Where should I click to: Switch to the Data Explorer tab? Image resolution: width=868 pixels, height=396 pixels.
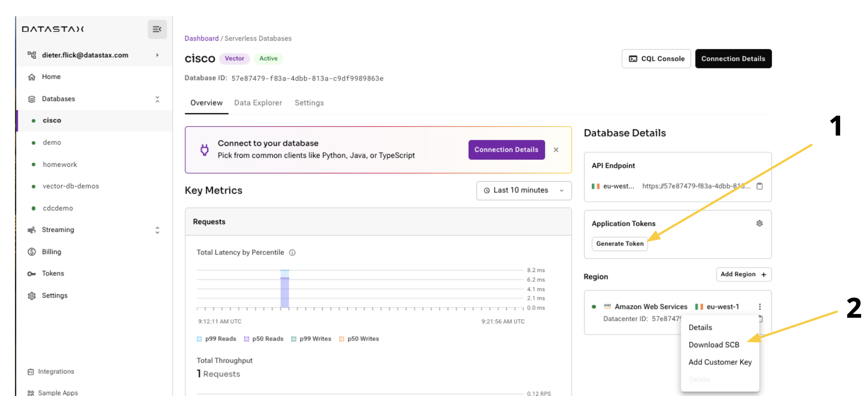coord(258,103)
